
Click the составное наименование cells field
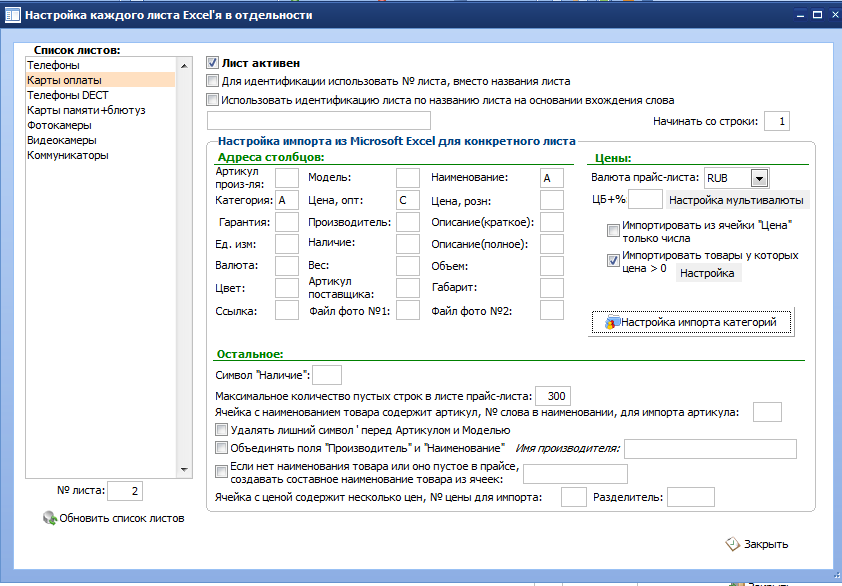[575, 474]
